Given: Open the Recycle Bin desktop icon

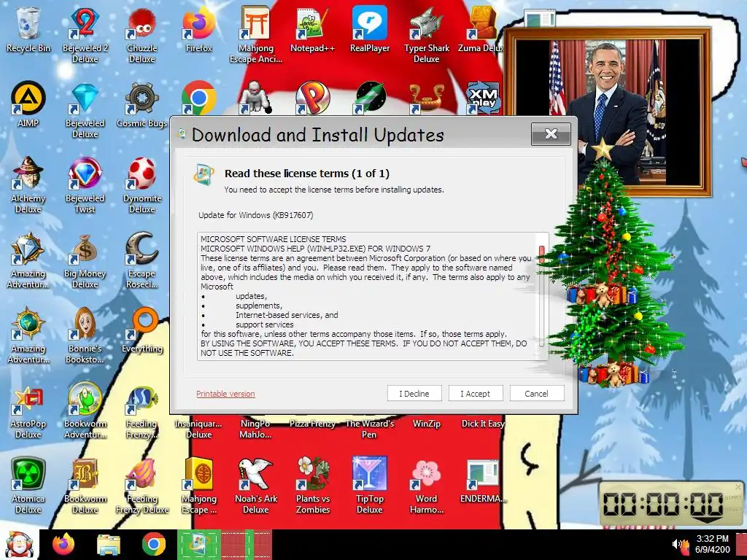Looking at the screenshot, I should pos(28,30).
